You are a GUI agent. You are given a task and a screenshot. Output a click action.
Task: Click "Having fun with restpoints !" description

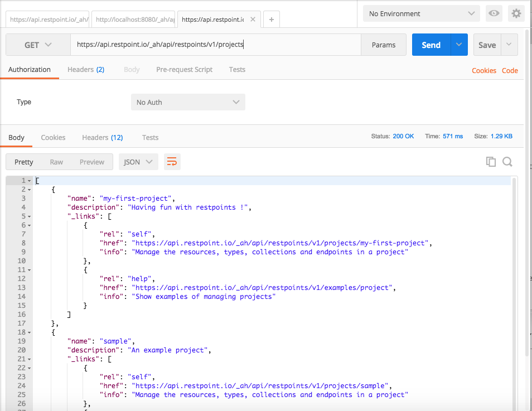tap(188, 207)
